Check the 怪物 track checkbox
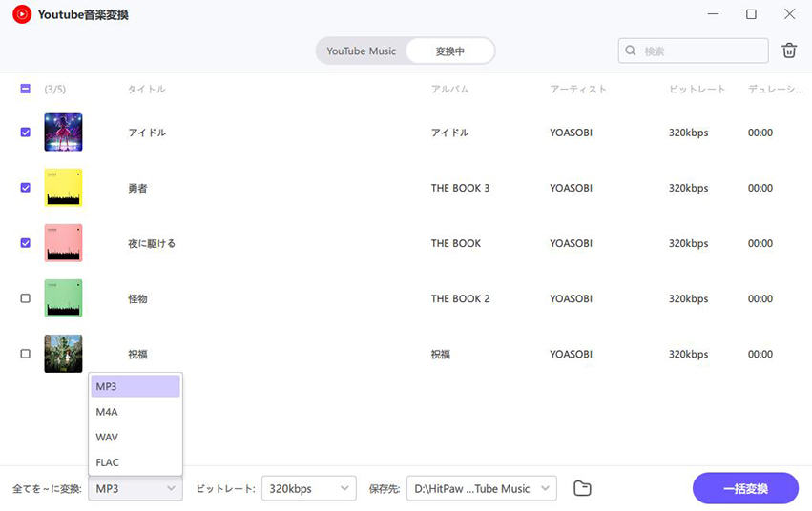Image resolution: width=812 pixels, height=511 pixels. point(26,298)
